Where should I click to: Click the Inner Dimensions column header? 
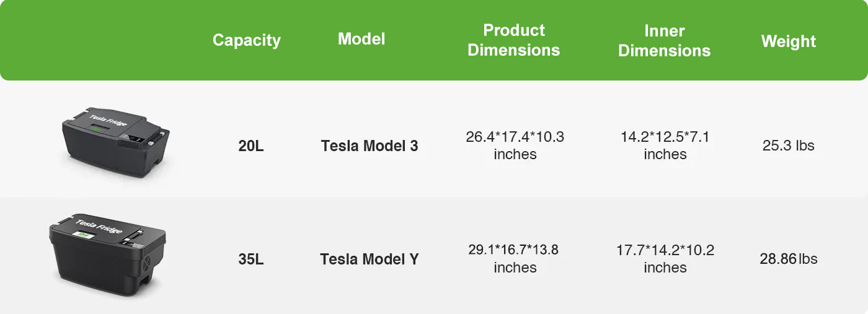click(x=664, y=40)
